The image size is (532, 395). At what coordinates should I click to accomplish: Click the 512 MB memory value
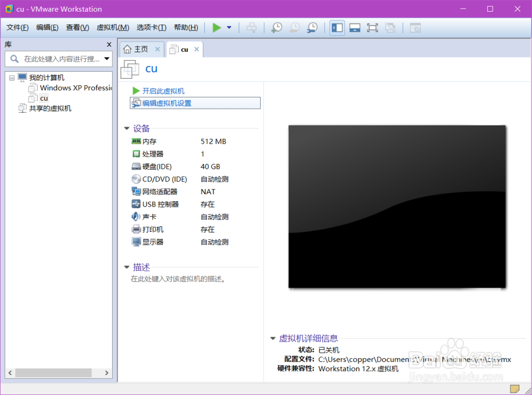(213, 141)
